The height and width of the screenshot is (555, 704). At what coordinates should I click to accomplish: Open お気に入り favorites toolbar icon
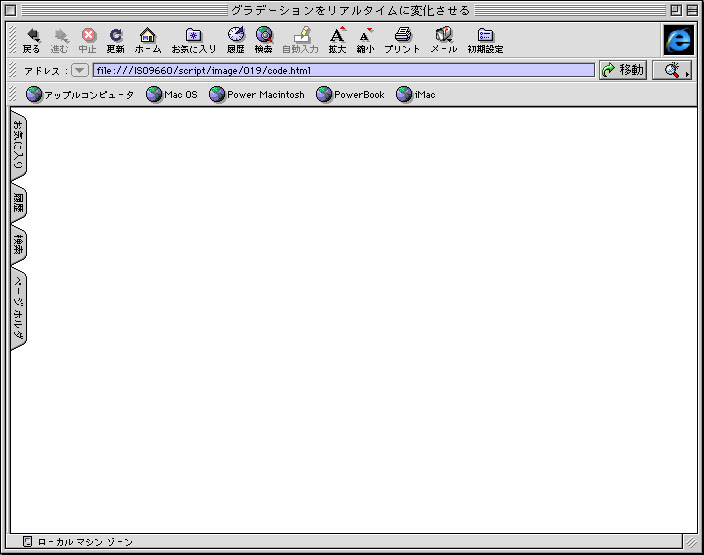[x=194, y=40]
